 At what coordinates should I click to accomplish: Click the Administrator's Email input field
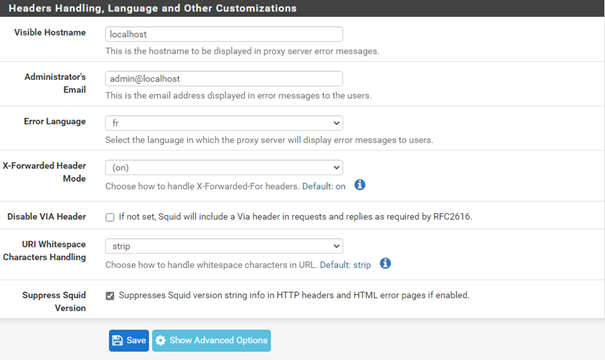click(224, 79)
